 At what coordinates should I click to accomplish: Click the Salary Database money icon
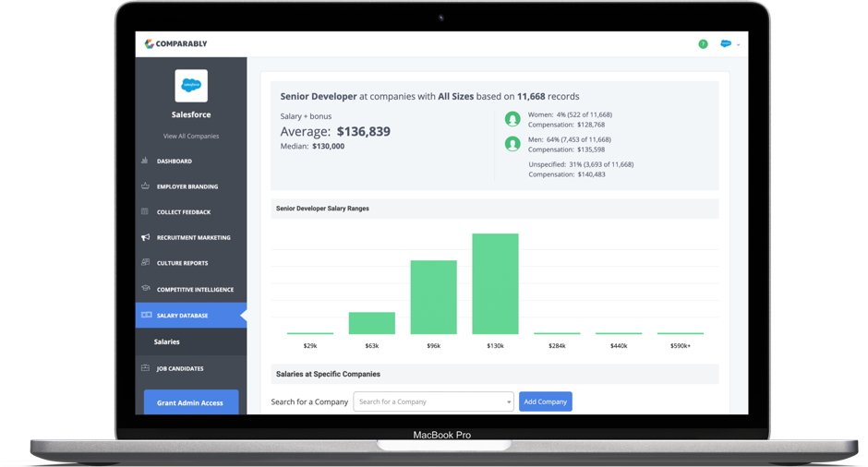[x=146, y=315]
